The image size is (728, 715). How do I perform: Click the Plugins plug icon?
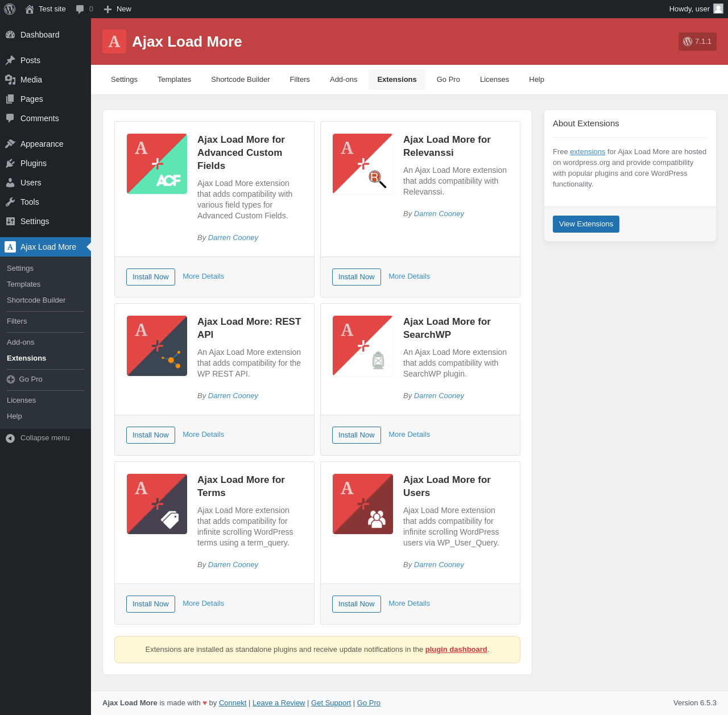pos(10,163)
